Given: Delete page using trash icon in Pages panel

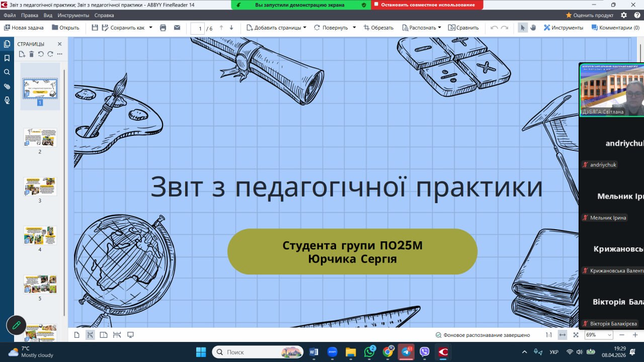Looking at the screenshot, I should (31, 54).
